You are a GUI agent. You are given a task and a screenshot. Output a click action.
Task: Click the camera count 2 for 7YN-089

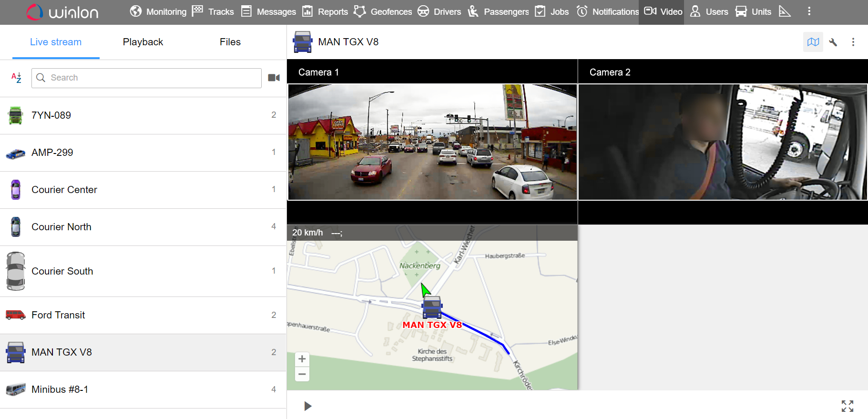point(274,115)
